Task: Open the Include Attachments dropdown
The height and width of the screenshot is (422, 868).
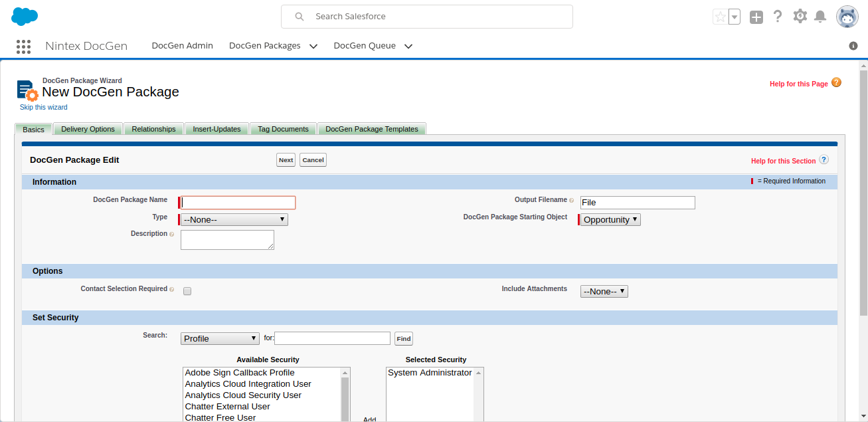Action: 604,291
